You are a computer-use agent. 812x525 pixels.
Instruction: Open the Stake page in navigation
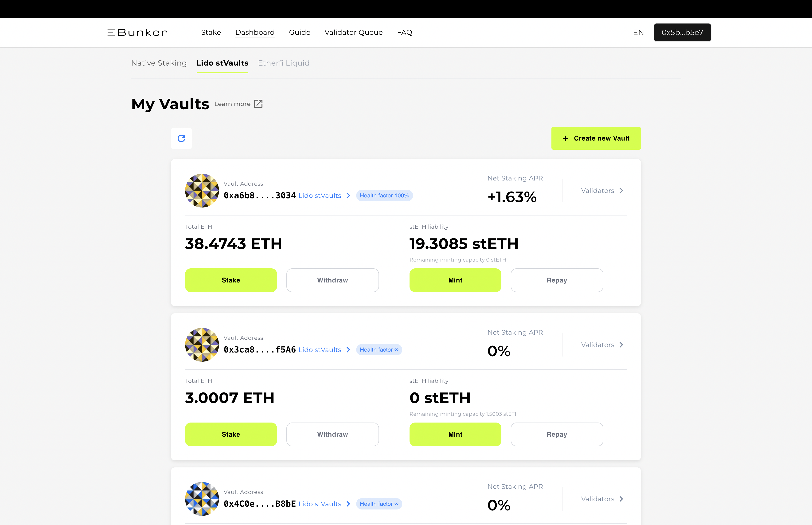(x=211, y=32)
